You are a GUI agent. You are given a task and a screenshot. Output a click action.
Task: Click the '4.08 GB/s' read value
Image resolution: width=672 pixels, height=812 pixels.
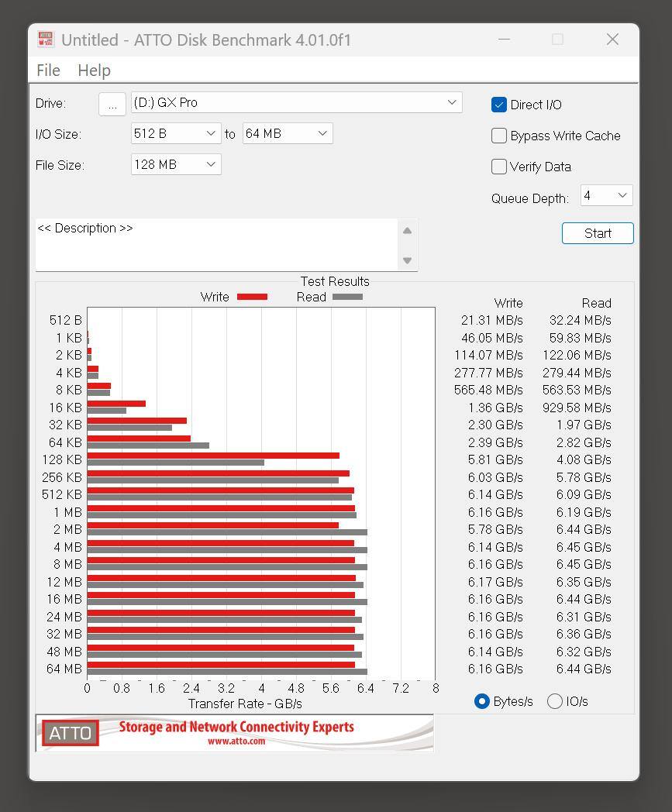click(x=584, y=460)
